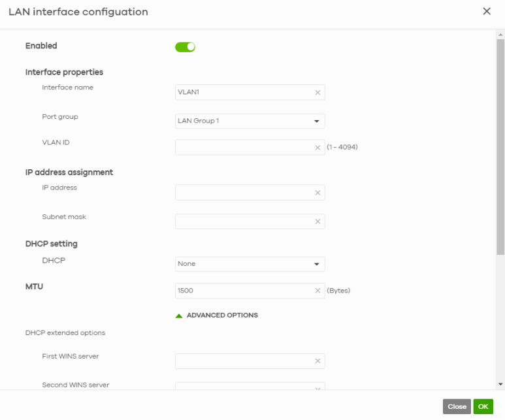
Task: Close the LAN interface configuration dialog X
Action: pyautogui.click(x=487, y=12)
